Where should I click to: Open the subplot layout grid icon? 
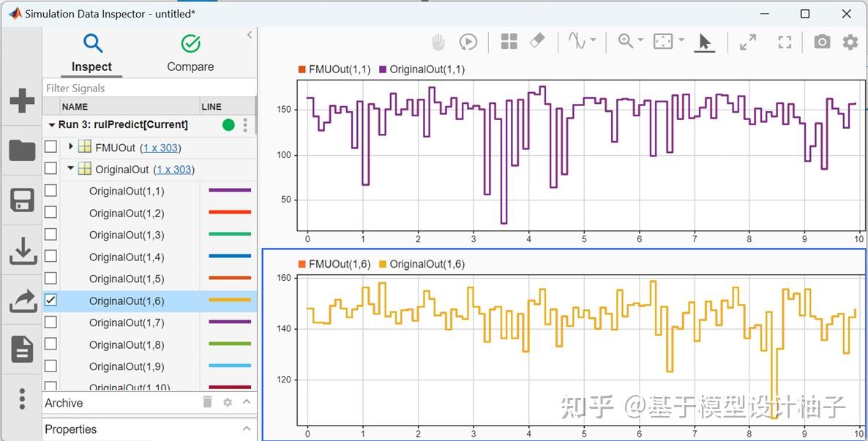click(509, 42)
